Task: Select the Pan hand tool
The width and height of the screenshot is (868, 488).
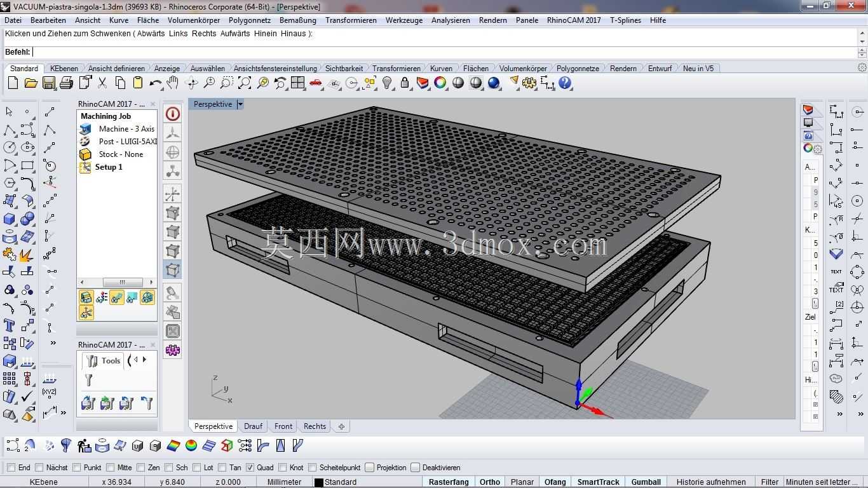Action: click(x=172, y=83)
